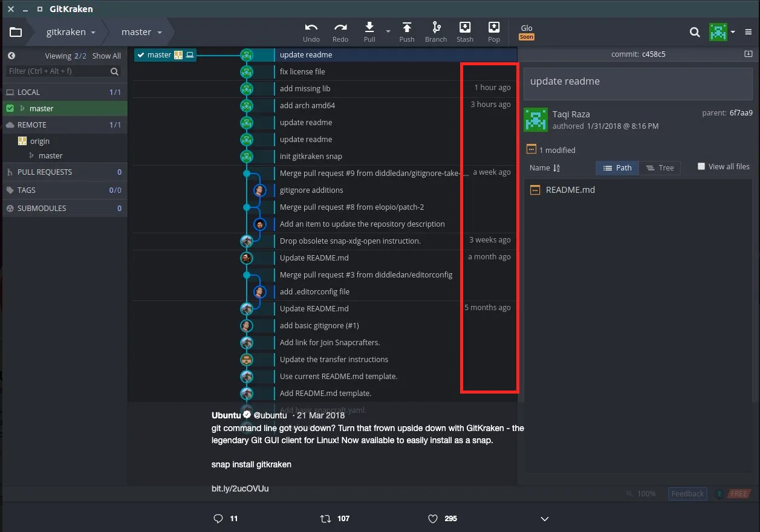Click the Feedback button in status bar
The width and height of the screenshot is (760, 532).
tap(687, 494)
